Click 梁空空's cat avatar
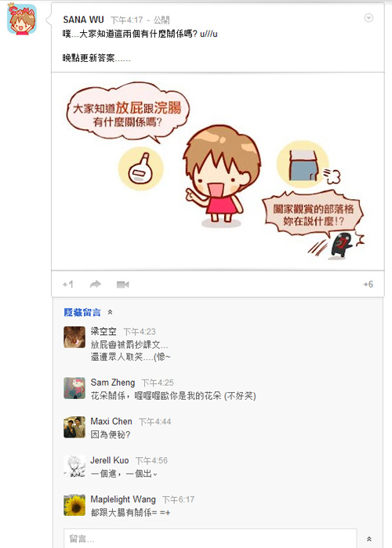 pos(74,337)
